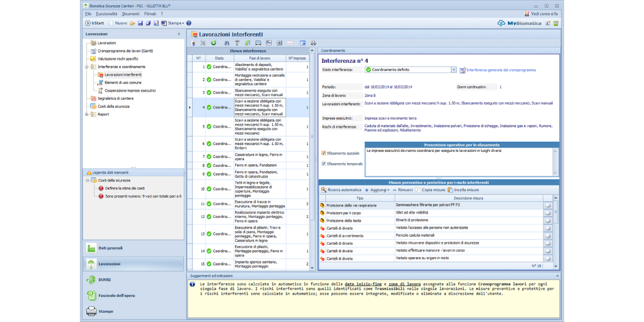Toggle the Sfasamento temporale checkbox
The height and width of the screenshot is (322, 644).
(x=323, y=164)
